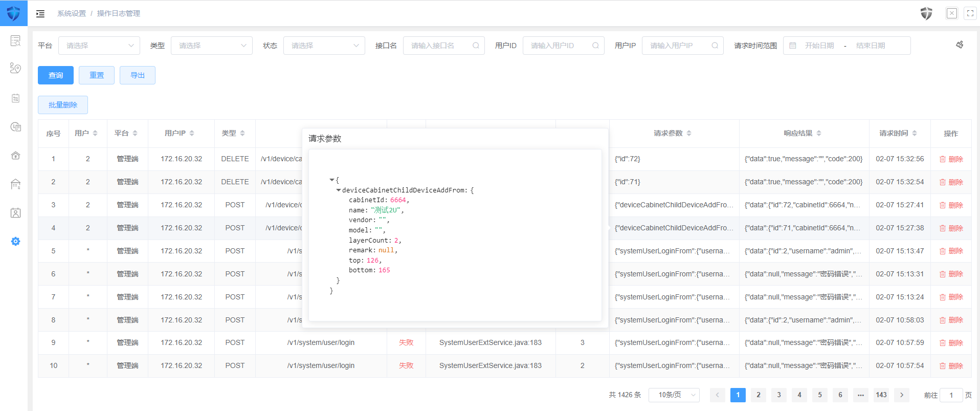Focus the 用户ID input field
980x411 pixels.
pyautogui.click(x=564, y=46)
